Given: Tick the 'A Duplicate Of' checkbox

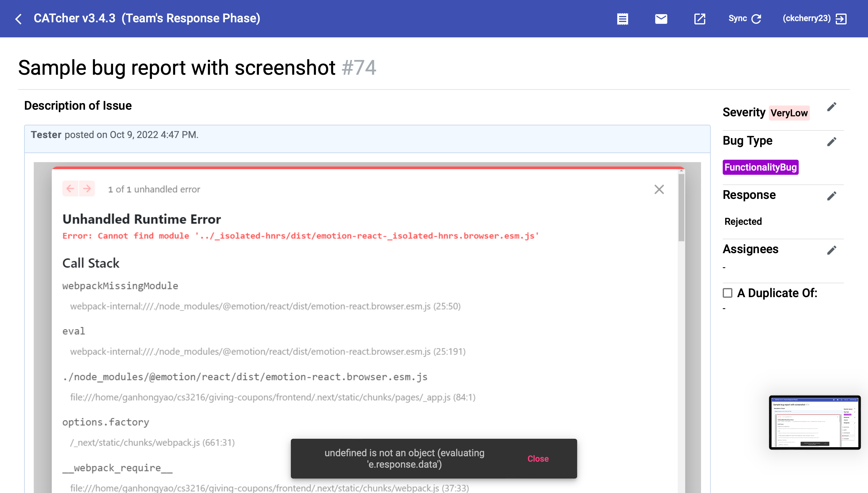Looking at the screenshot, I should pos(728,293).
